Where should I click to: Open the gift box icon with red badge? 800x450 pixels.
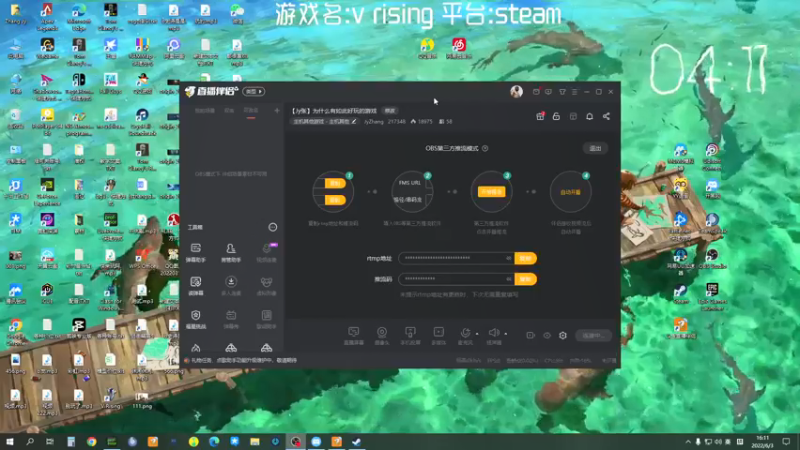540,116
